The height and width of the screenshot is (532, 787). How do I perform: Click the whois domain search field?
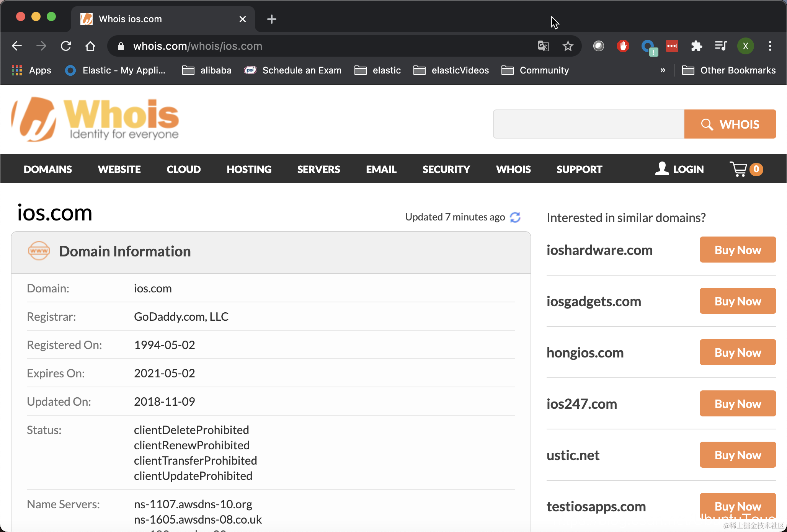[588, 124]
